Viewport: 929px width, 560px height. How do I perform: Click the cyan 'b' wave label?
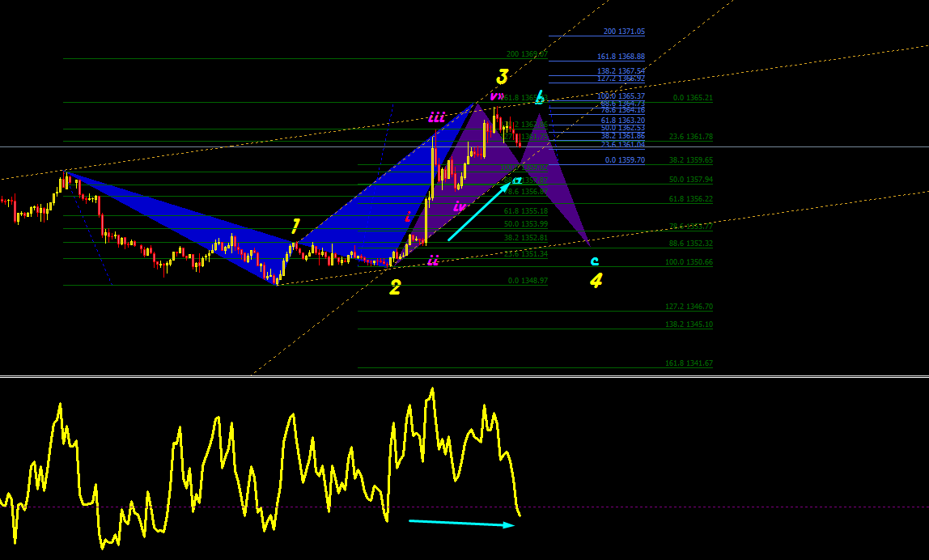pos(539,96)
